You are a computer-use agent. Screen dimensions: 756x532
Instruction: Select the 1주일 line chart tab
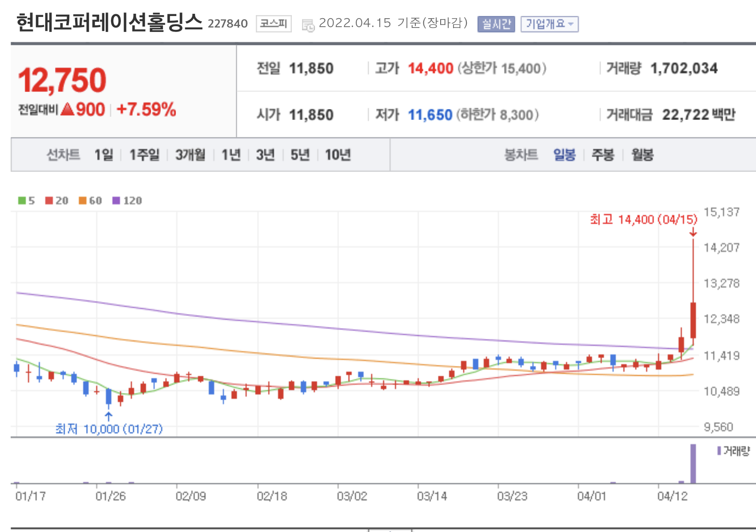(x=144, y=155)
